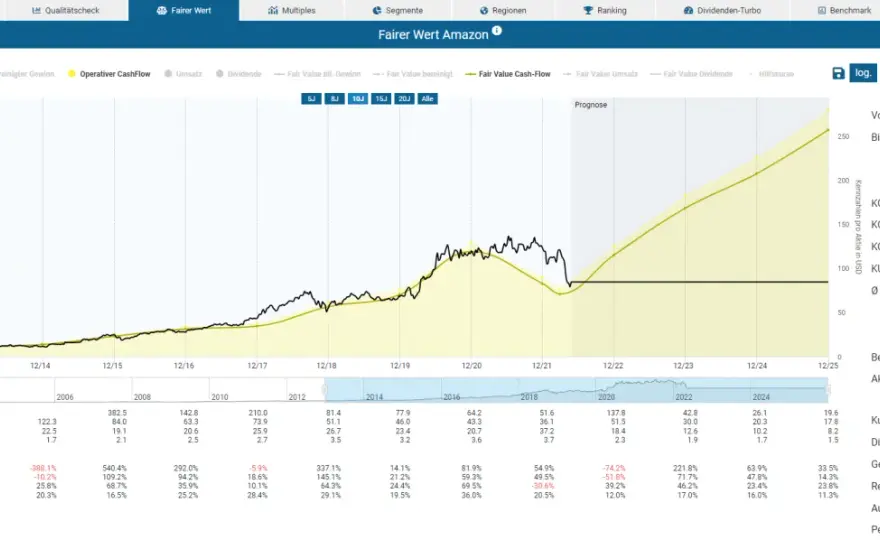Click the icon on the Benchmark tab
The height and width of the screenshot is (540, 880).
[822, 10]
